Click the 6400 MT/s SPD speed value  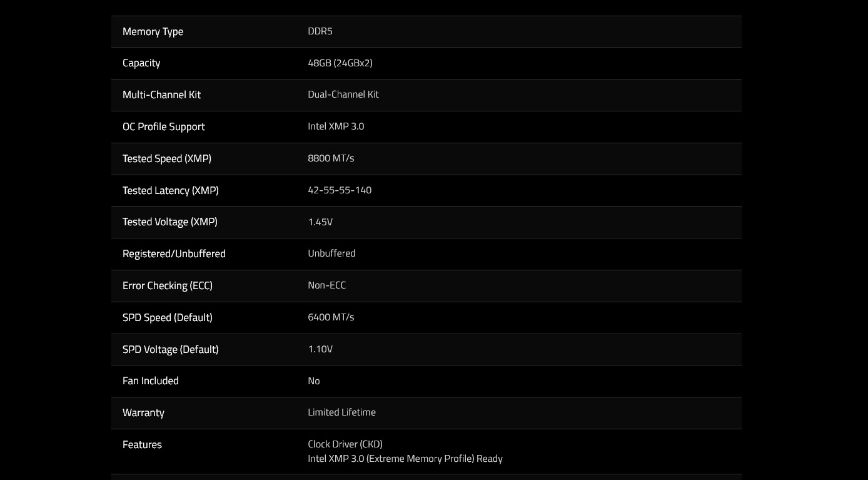(x=331, y=317)
